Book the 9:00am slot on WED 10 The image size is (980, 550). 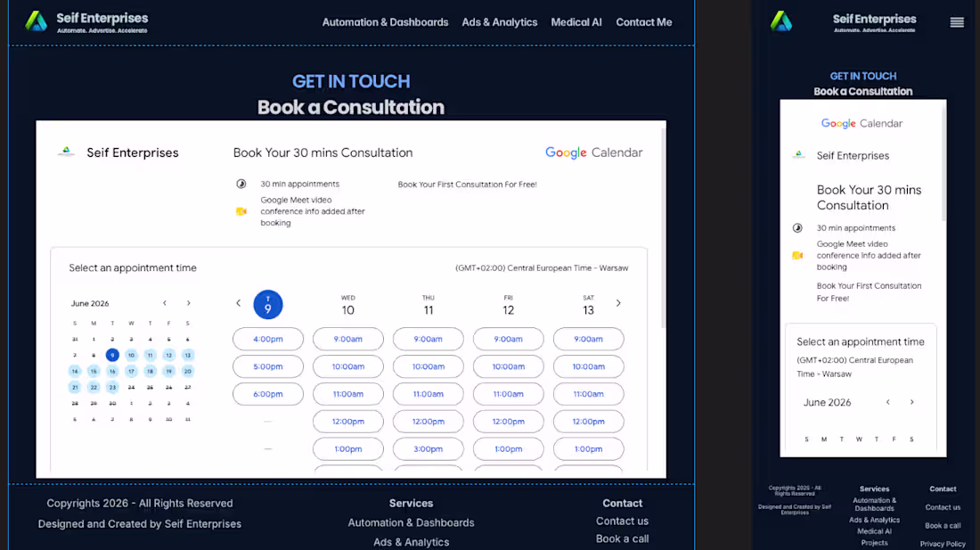pos(348,339)
